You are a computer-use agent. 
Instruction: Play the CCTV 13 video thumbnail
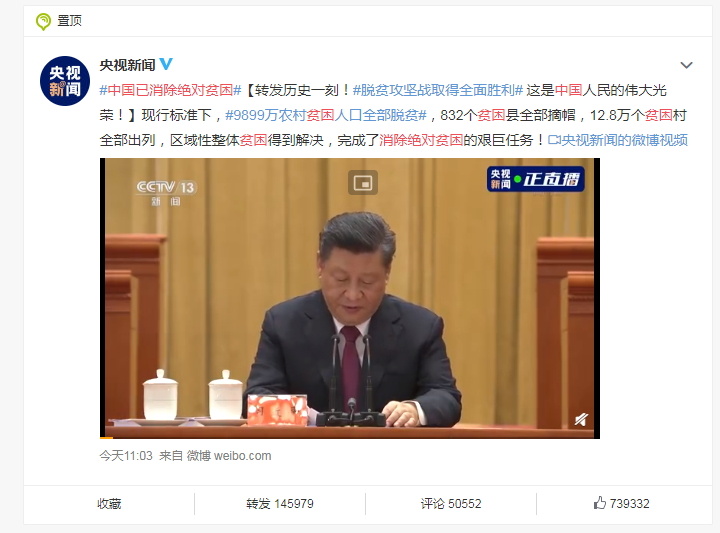pyautogui.click(x=350, y=298)
